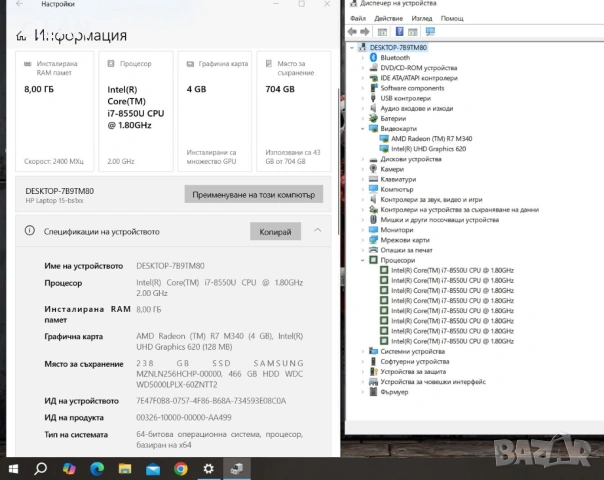Select the Опашки за печат category
This screenshot has height=480, width=604.
click(406, 250)
